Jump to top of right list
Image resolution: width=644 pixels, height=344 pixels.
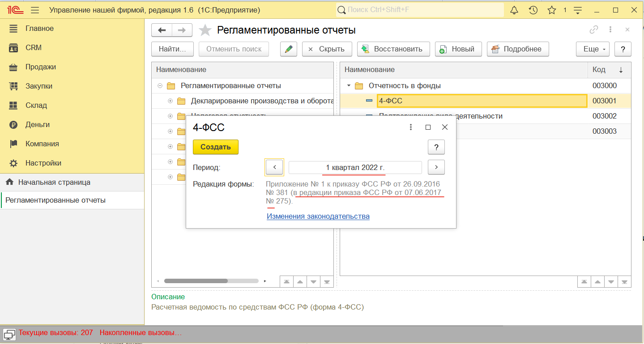(584, 282)
